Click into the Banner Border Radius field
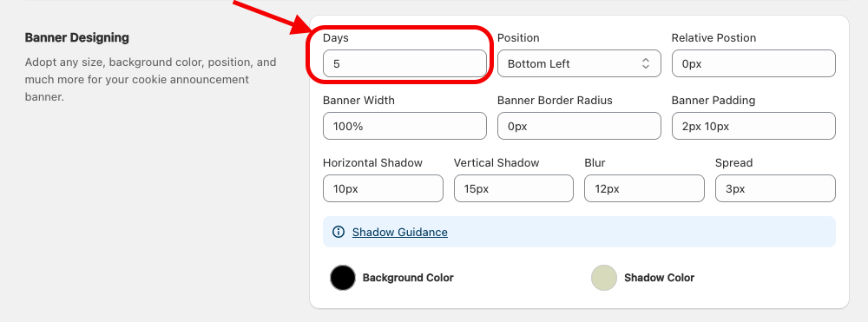The image size is (868, 322). 579,126
